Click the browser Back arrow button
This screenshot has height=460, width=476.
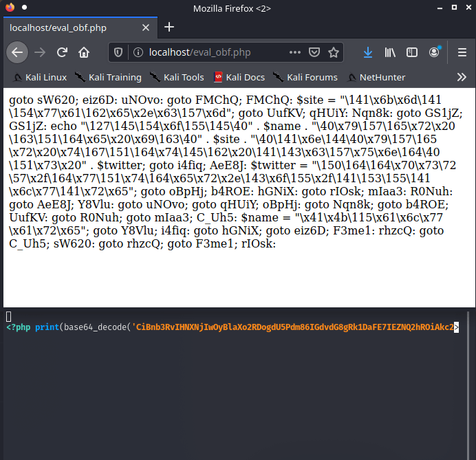[x=17, y=52]
